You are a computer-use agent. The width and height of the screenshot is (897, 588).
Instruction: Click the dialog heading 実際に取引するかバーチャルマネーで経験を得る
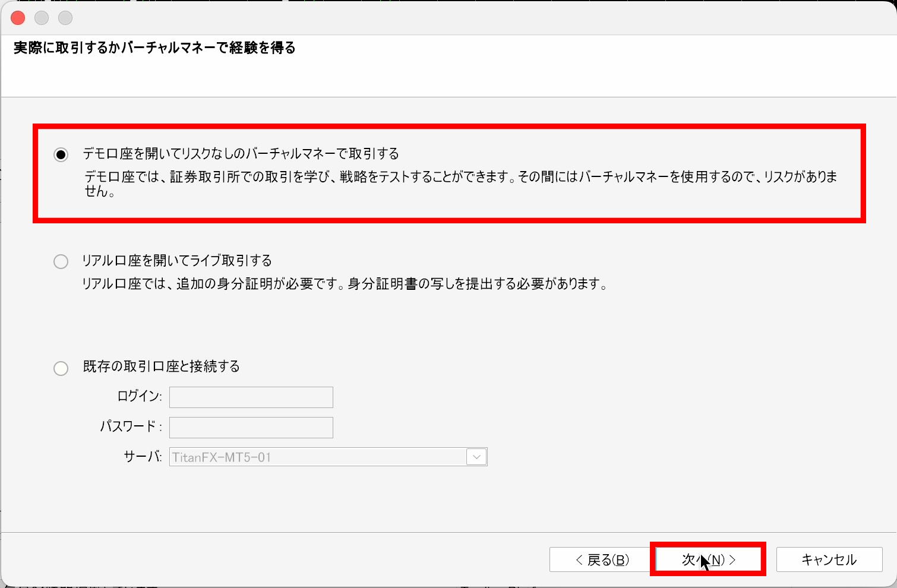click(x=154, y=48)
